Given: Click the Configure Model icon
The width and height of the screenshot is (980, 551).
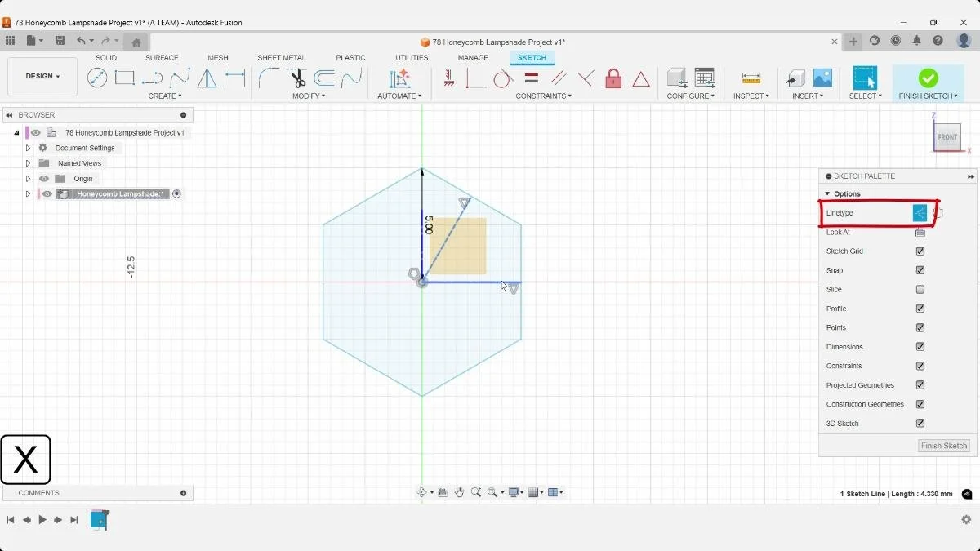Looking at the screenshot, I should pos(677,78).
